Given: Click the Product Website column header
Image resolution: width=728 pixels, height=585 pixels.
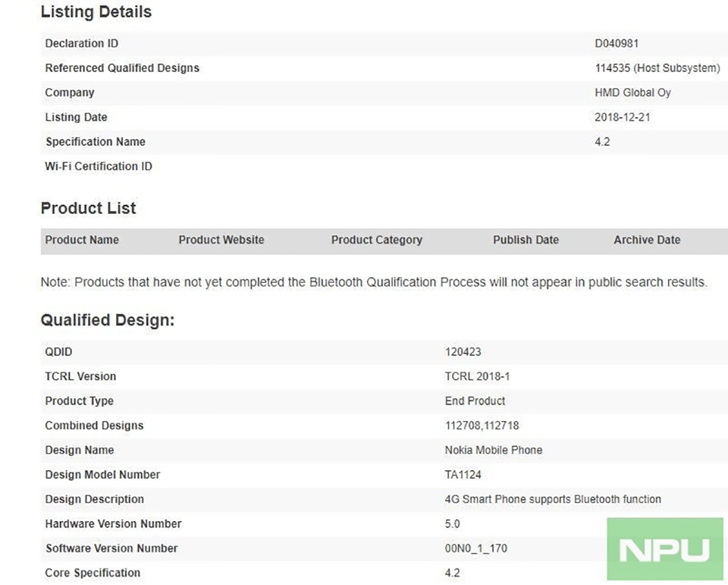Looking at the screenshot, I should (221, 240).
